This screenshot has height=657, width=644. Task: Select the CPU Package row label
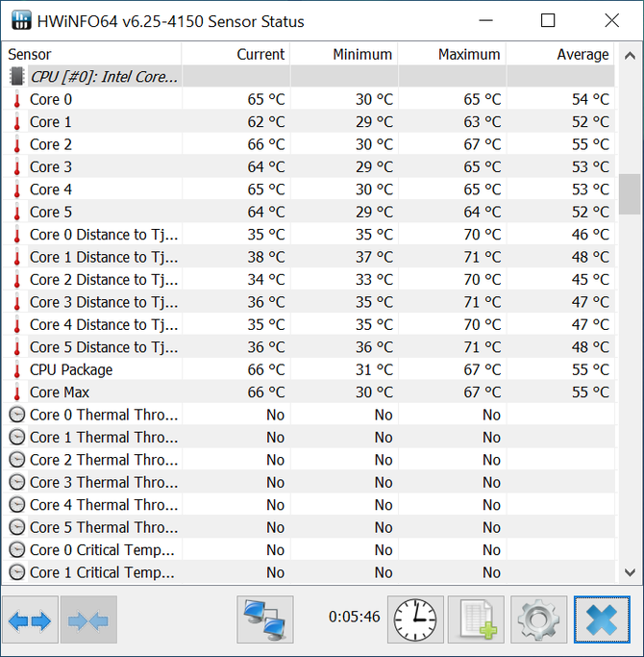tap(71, 370)
